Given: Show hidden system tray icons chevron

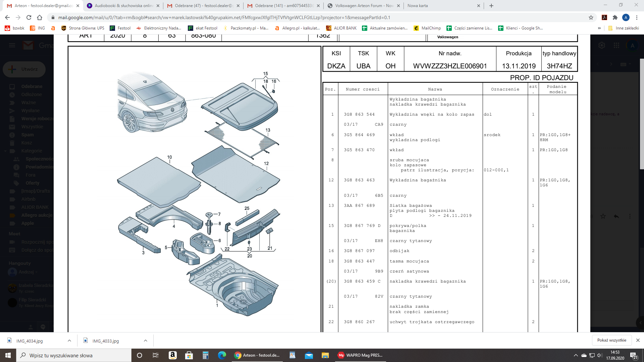Looking at the screenshot, I should [x=576, y=355].
